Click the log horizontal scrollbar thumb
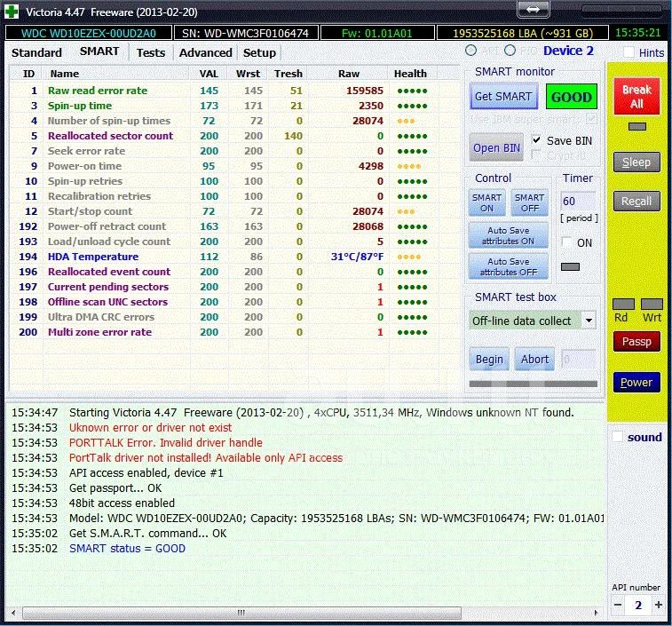 pos(241,613)
